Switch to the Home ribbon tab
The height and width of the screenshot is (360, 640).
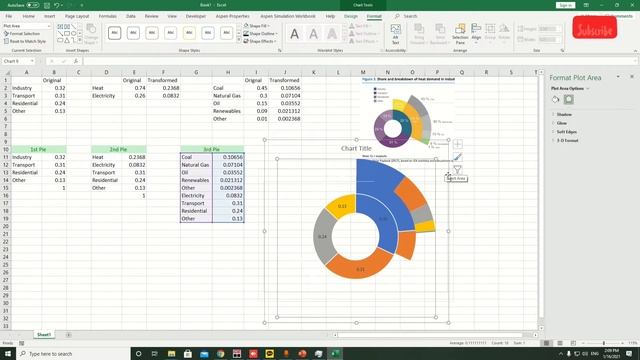click(x=29, y=16)
